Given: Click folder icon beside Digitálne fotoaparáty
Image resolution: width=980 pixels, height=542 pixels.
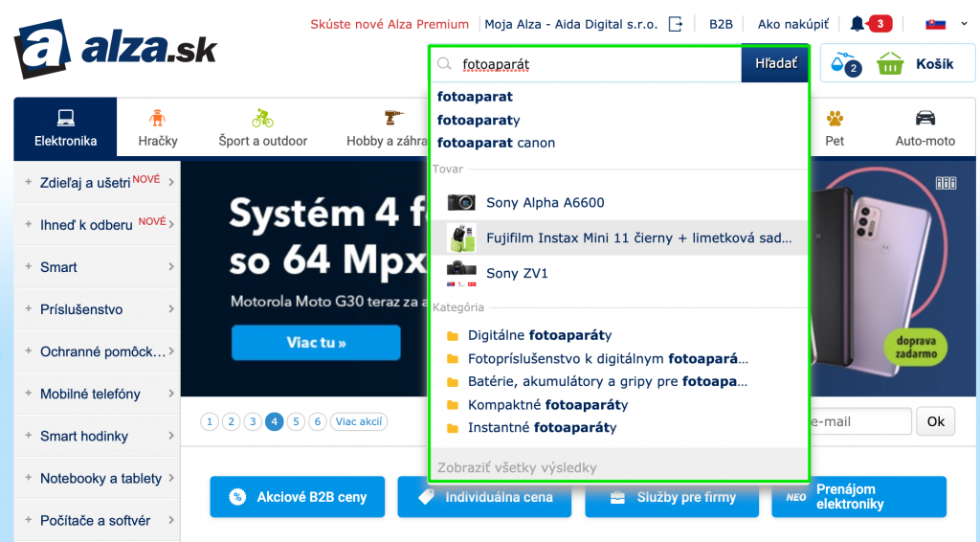Looking at the screenshot, I should click(x=453, y=336).
